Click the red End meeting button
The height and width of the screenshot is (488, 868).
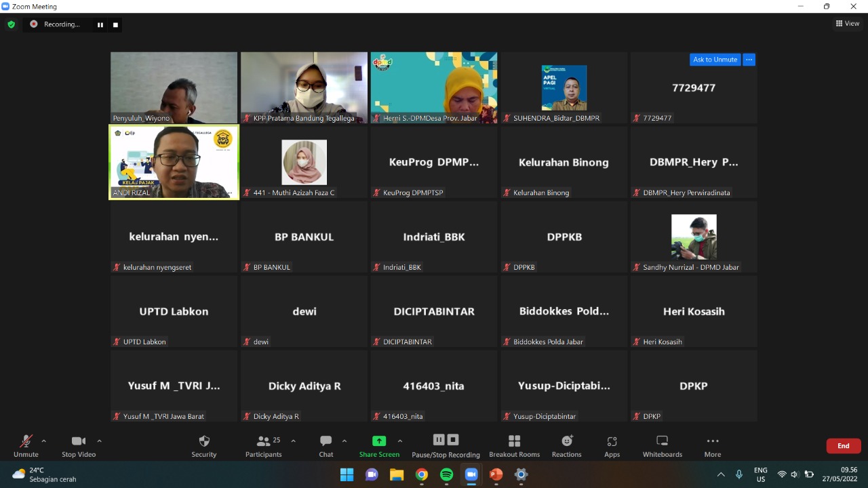tap(843, 446)
